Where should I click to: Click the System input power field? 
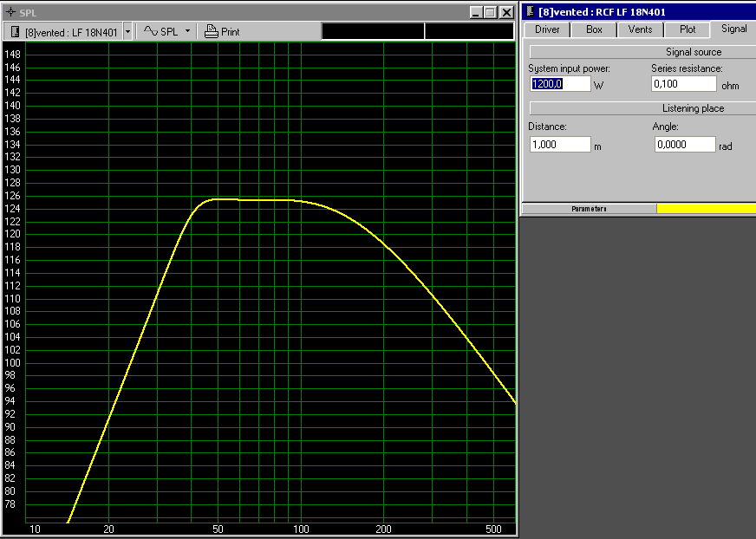tap(559, 84)
